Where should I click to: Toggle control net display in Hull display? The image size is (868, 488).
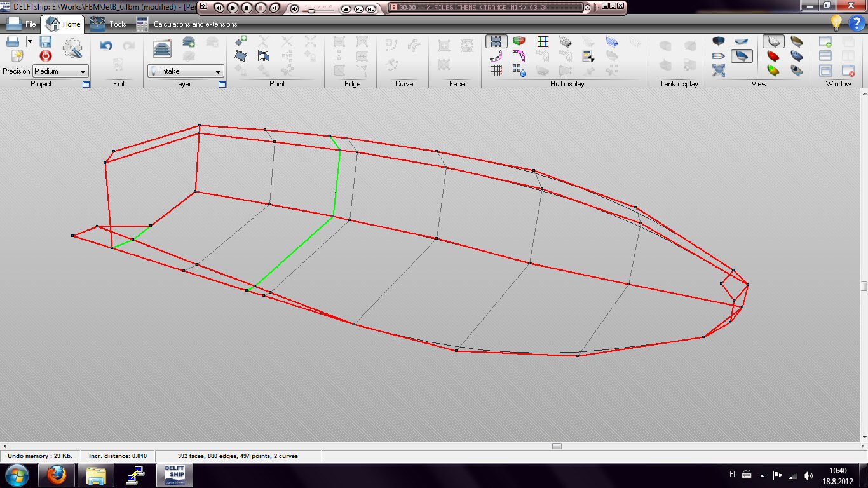tap(496, 41)
